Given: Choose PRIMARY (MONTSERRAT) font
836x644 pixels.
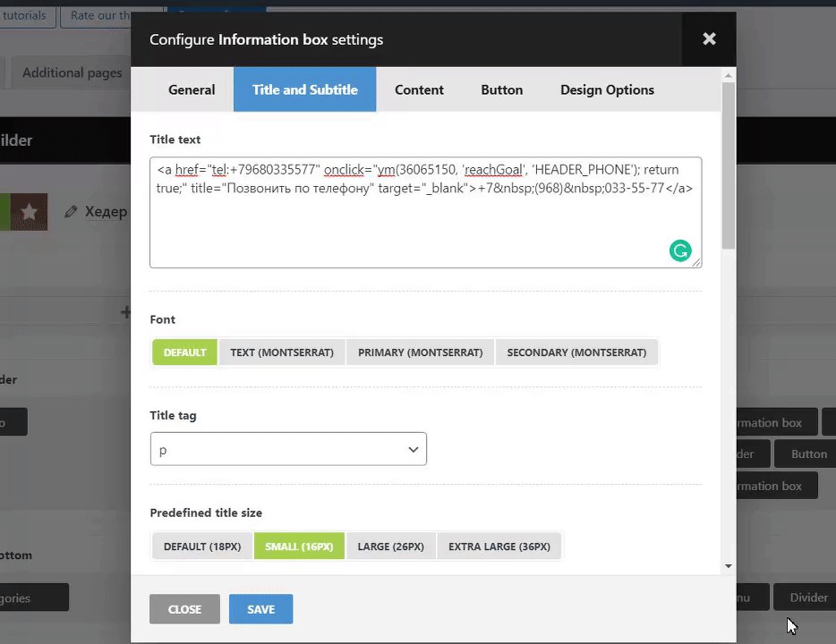Looking at the screenshot, I should click(x=420, y=352).
